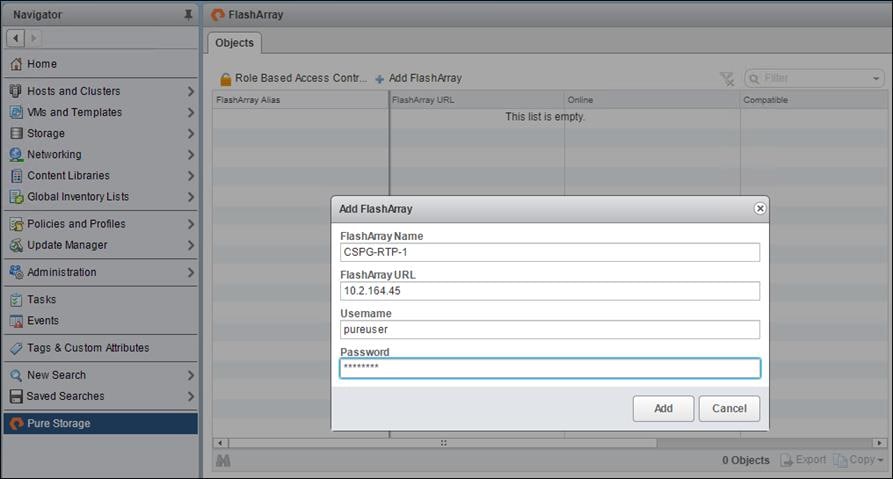Expand Saved Searches chevron
This screenshot has height=479, width=893.
190,396
